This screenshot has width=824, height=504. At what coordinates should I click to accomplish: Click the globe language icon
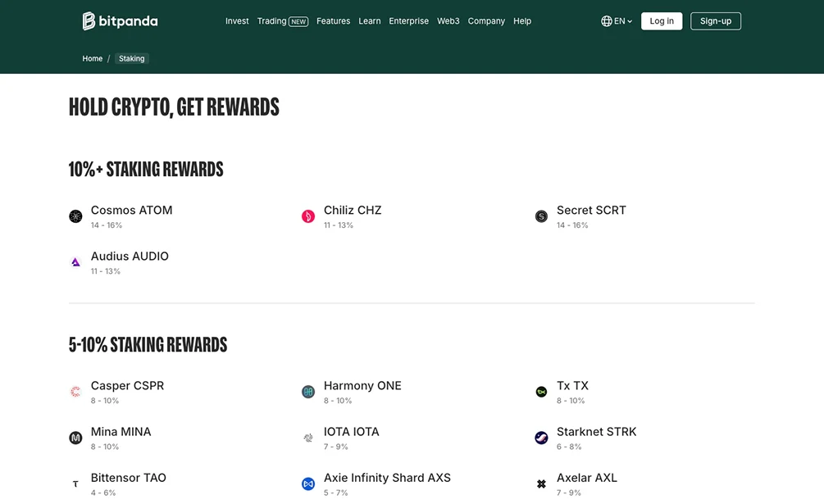coord(607,21)
